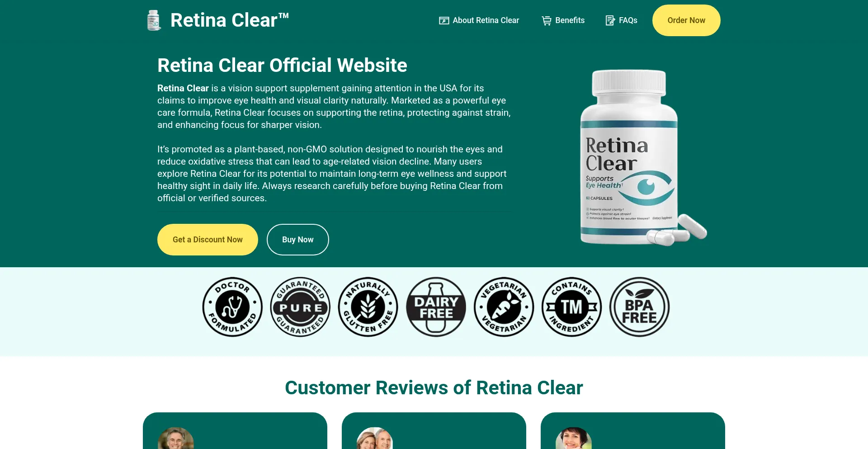The width and height of the screenshot is (868, 449).
Task: Click the Contains TM Ingredient badge
Action: click(x=571, y=307)
